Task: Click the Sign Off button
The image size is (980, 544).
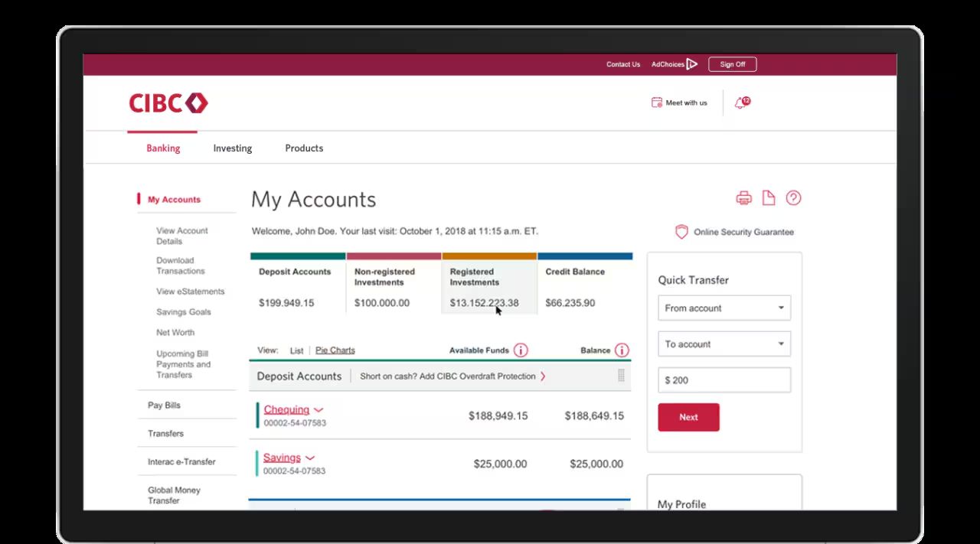Action: click(x=732, y=64)
